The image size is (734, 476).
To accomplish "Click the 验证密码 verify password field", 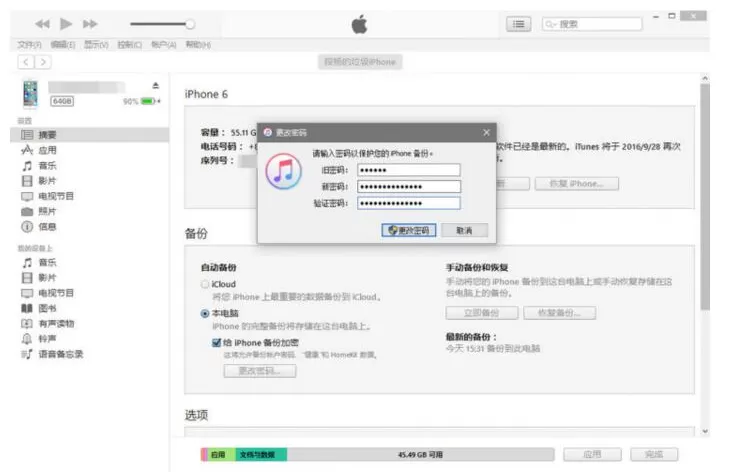I will (x=409, y=203).
